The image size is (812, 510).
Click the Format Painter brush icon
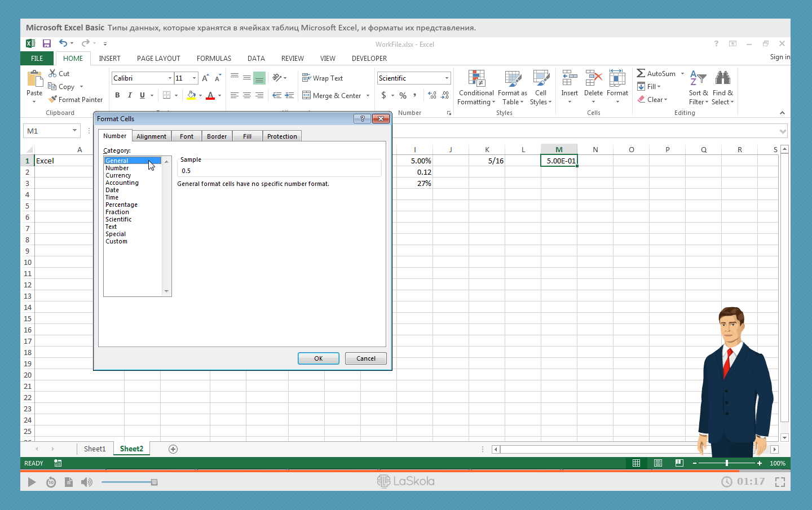[x=52, y=99]
